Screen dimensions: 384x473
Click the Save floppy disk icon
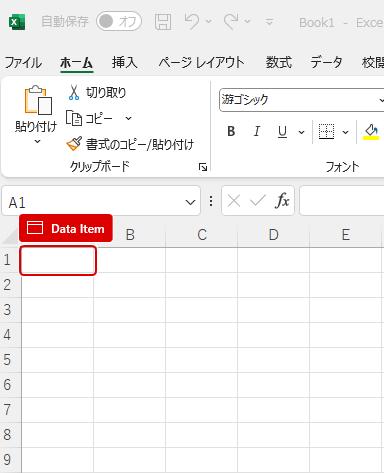[x=163, y=22]
